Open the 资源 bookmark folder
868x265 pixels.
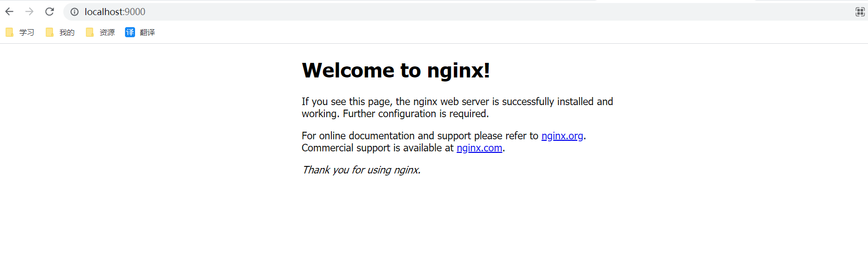pos(100,32)
